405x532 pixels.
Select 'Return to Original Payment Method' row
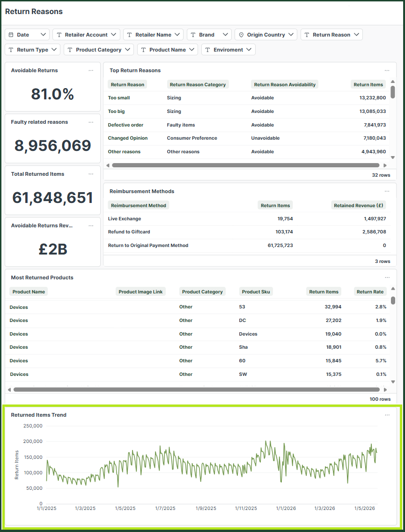click(247, 246)
